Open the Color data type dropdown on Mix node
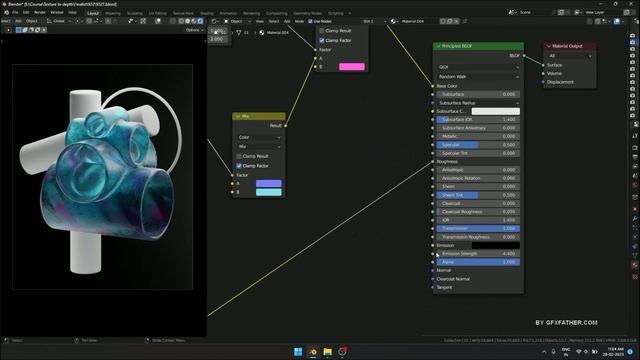640x360 pixels. coord(259,137)
